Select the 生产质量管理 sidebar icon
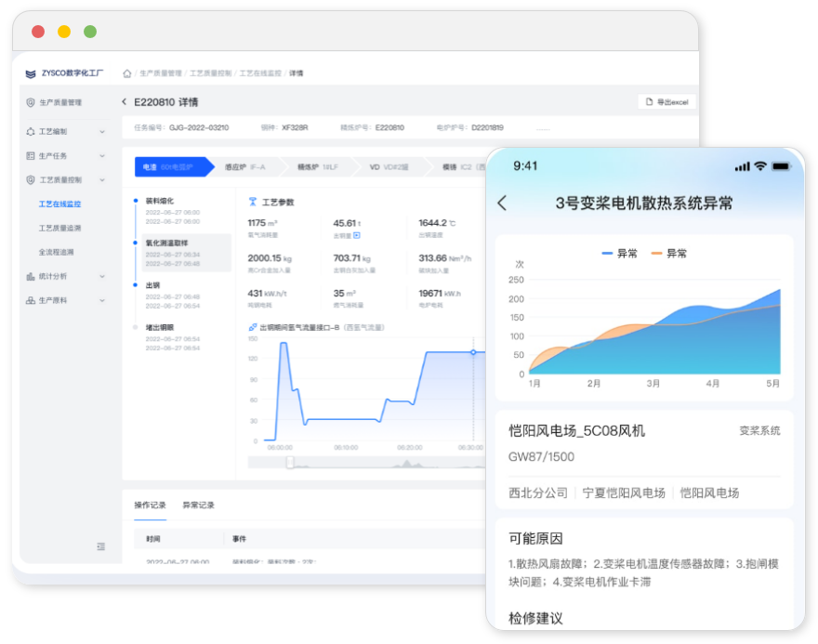The width and height of the screenshot is (818, 644). [x=30, y=100]
